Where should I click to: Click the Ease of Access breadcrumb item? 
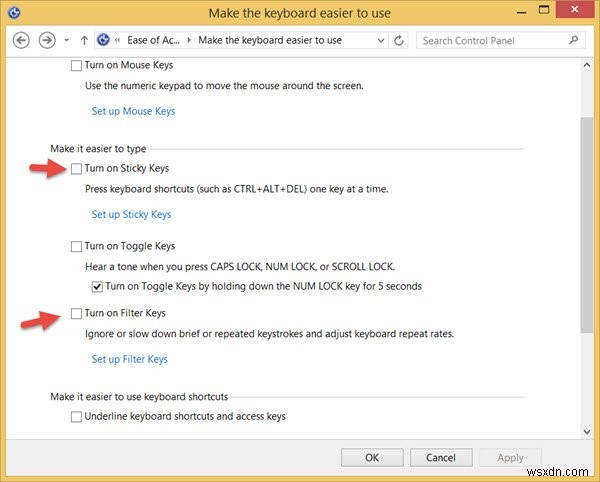[x=153, y=41]
